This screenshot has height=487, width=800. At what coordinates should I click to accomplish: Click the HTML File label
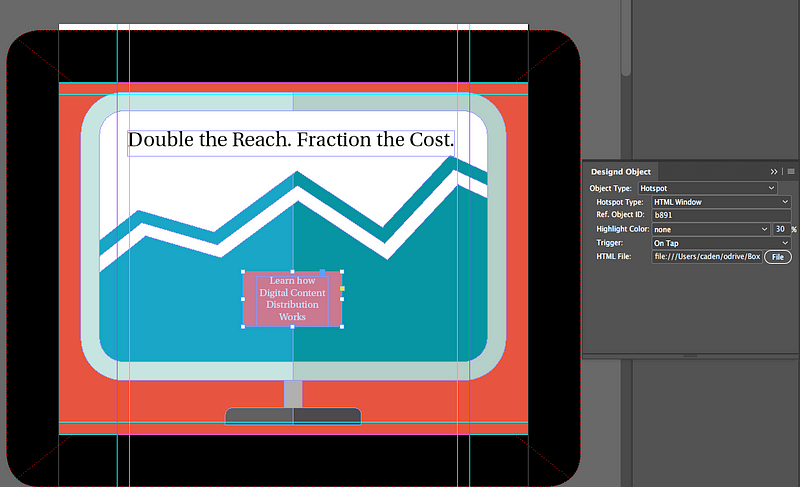(614, 257)
